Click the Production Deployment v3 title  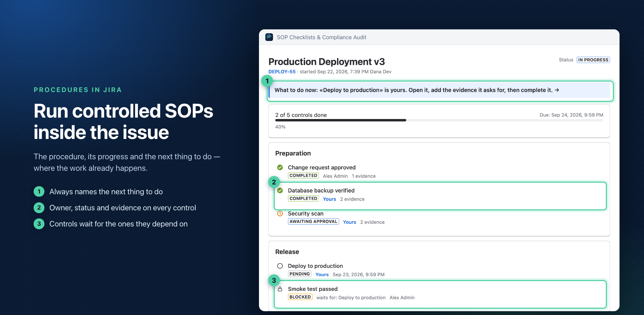(327, 62)
